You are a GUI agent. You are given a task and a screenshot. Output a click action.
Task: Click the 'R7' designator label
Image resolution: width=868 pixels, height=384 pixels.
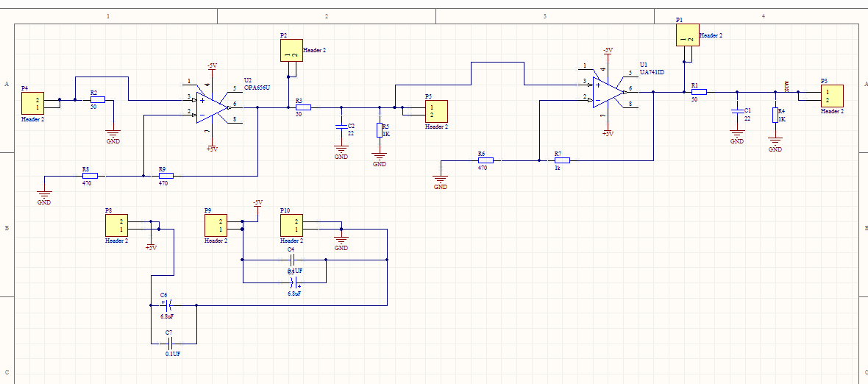coord(558,153)
